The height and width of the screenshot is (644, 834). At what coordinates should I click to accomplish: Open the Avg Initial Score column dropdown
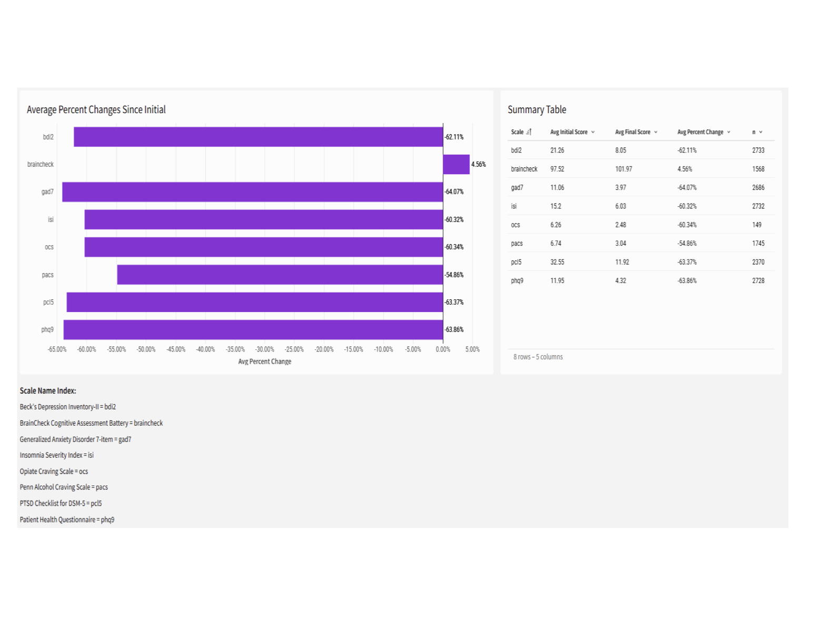pos(593,132)
